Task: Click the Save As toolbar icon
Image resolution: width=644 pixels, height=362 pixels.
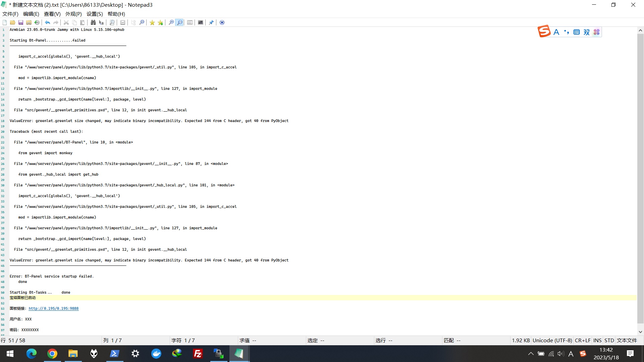Action: (29, 22)
